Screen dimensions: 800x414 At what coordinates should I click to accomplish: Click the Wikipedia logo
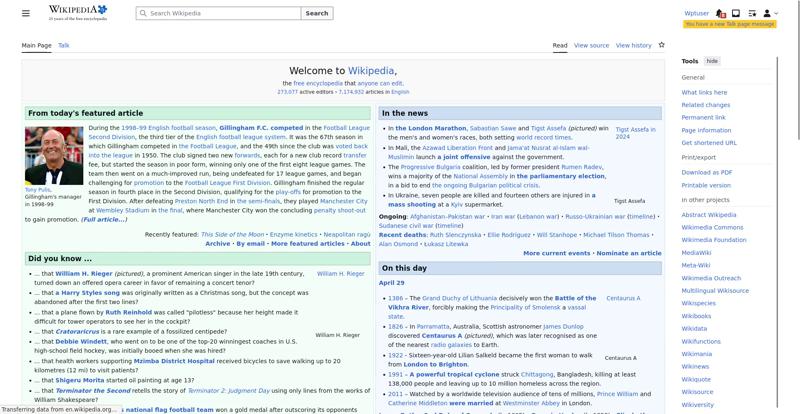(x=77, y=13)
